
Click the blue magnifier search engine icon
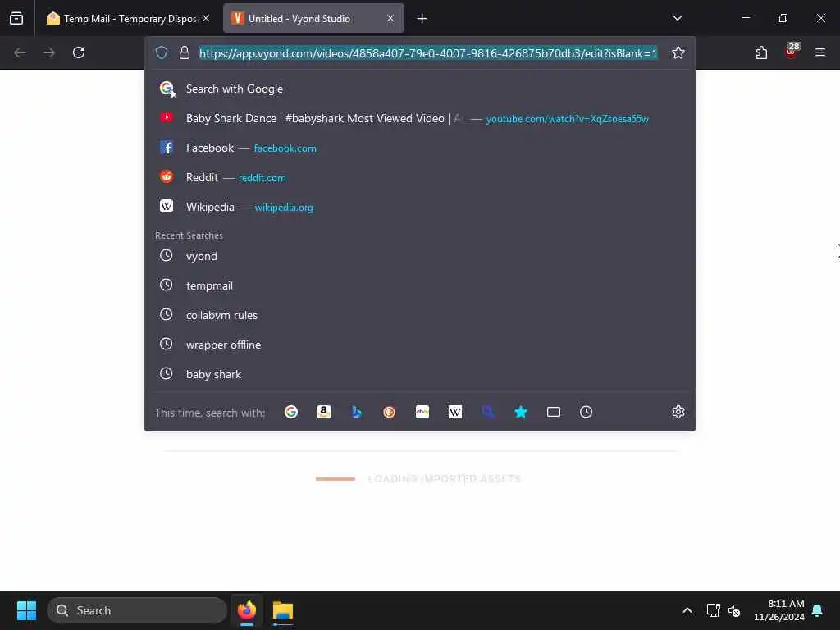(x=487, y=412)
